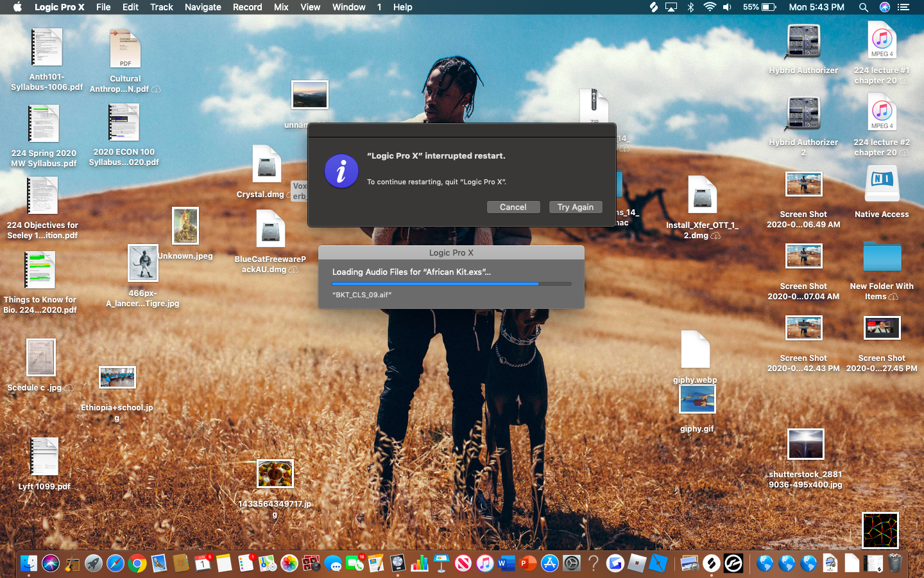924x578 pixels.
Task: Open Spotlight search magnifier
Action: (x=864, y=7)
